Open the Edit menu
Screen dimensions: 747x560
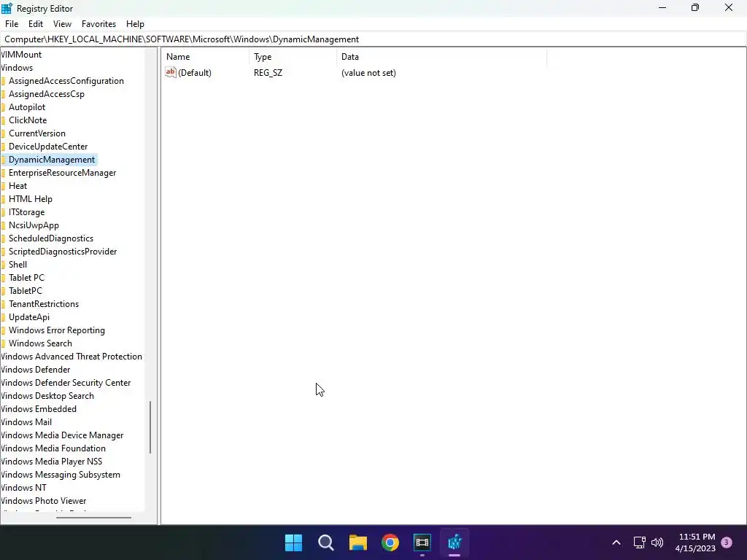pos(35,24)
